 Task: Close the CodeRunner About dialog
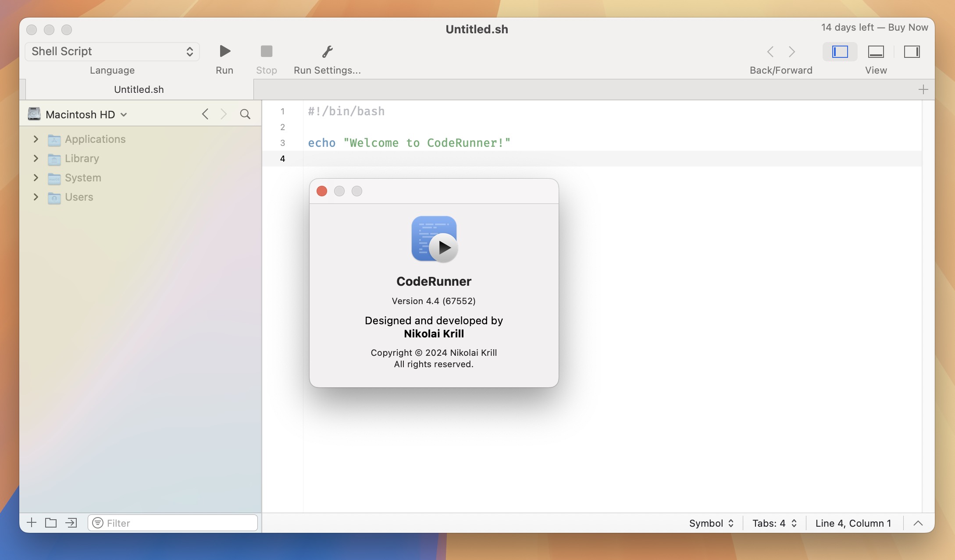pos(322,191)
